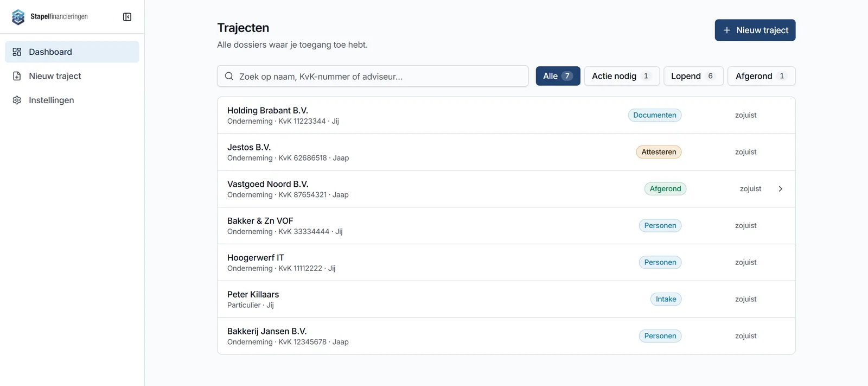Click the 'Particulier · Jij' subtitle
The height and width of the screenshot is (386, 868).
[x=251, y=305]
